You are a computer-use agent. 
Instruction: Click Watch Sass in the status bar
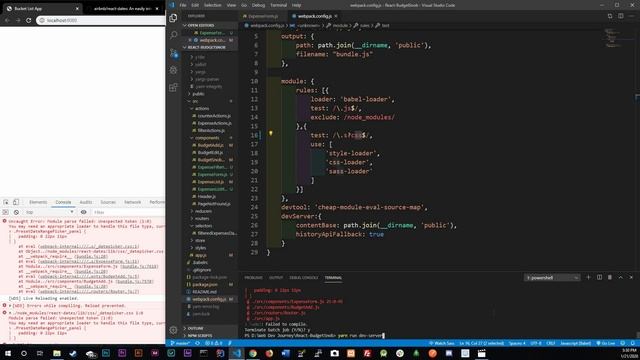[441, 343]
